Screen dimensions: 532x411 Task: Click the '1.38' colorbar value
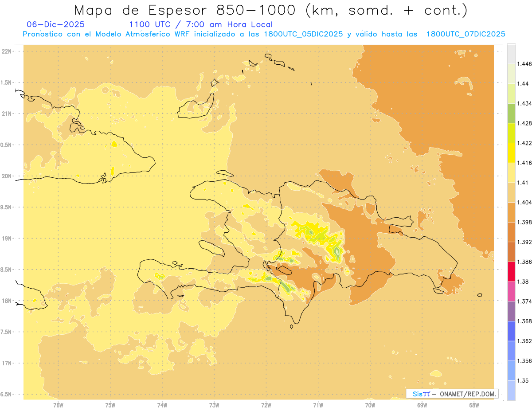pos(524,282)
